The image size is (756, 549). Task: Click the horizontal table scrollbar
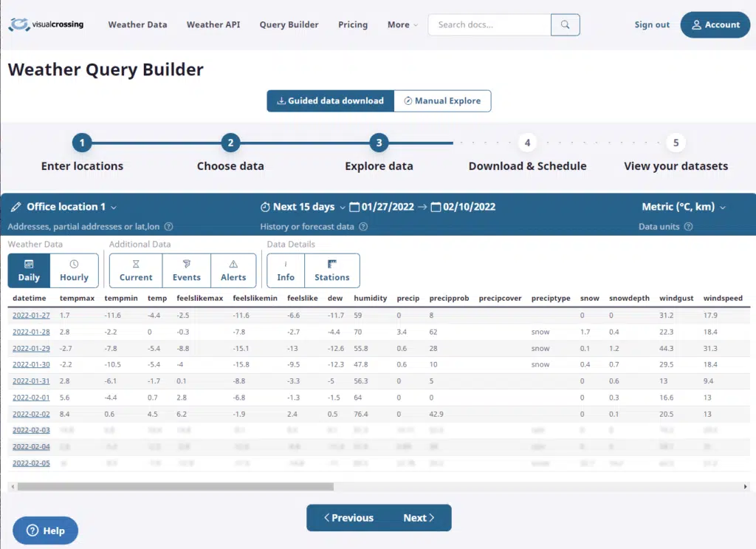pos(176,487)
